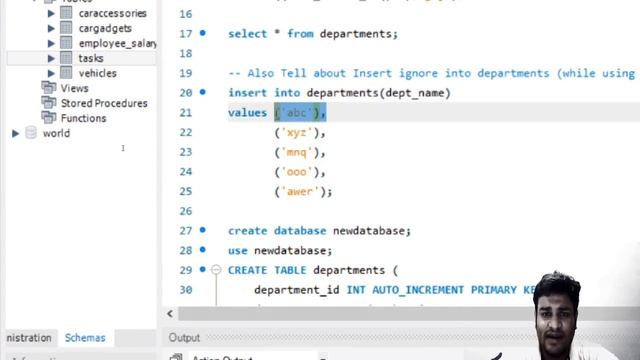Click the statement marker dot on line 27

[203, 230]
